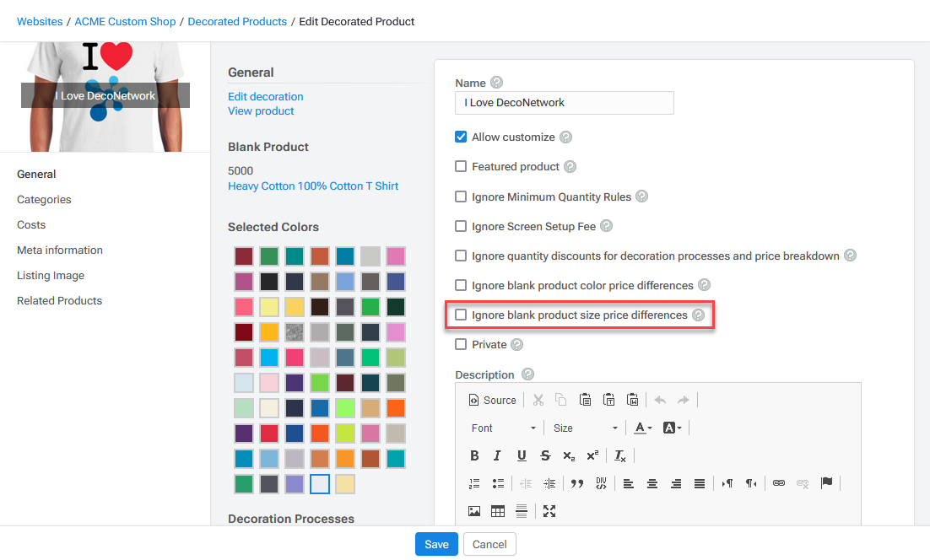Go to ACME Custom Shop breadcrumb

pos(125,21)
